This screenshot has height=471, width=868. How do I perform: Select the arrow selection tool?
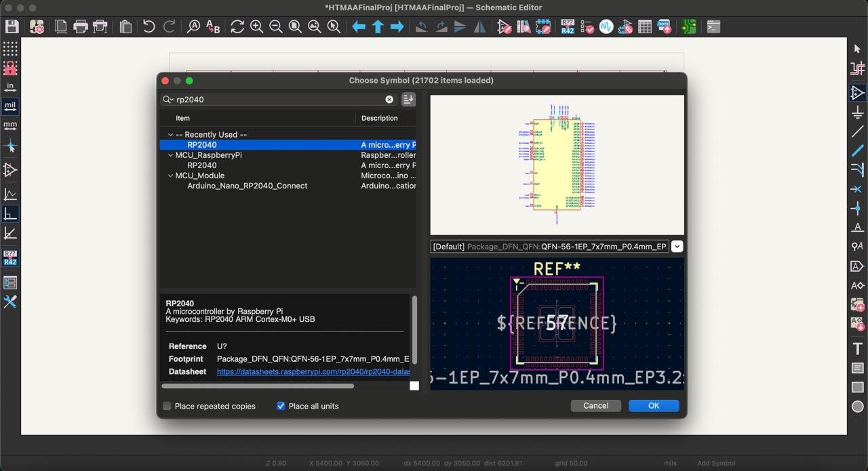(x=858, y=49)
